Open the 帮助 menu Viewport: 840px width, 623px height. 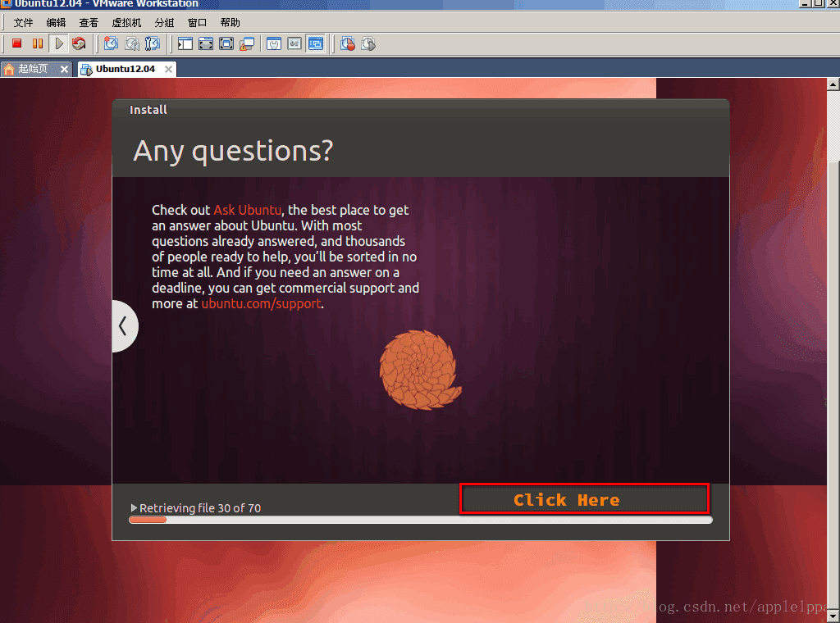click(x=230, y=22)
